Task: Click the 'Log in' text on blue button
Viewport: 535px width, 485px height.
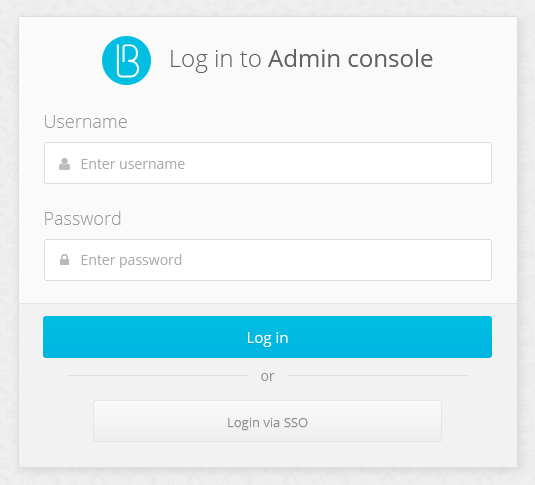Action: [268, 338]
